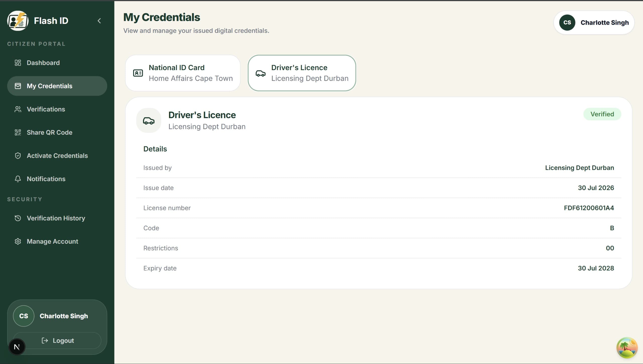Open the Next.js dev tools N badge
This screenshot has width=643, height=364.
(x=17, y=347)
